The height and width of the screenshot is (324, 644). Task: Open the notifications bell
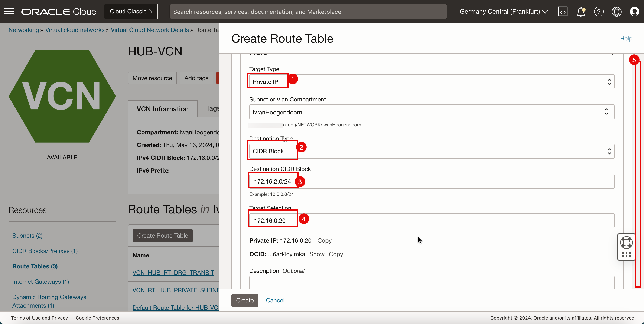[580, 12]
